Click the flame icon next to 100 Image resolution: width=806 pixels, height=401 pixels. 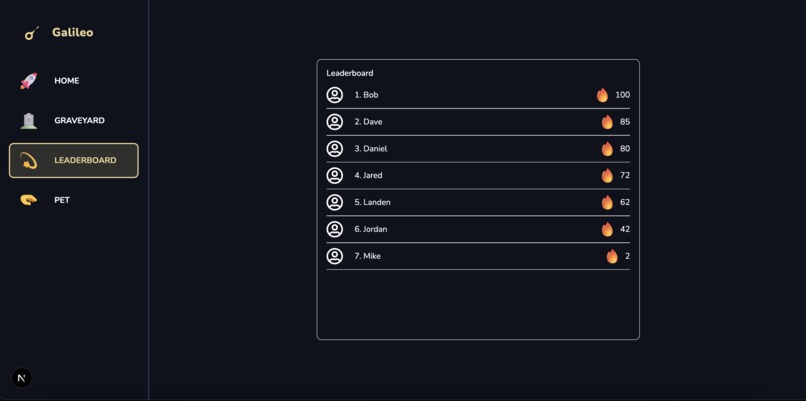(602, 95)
